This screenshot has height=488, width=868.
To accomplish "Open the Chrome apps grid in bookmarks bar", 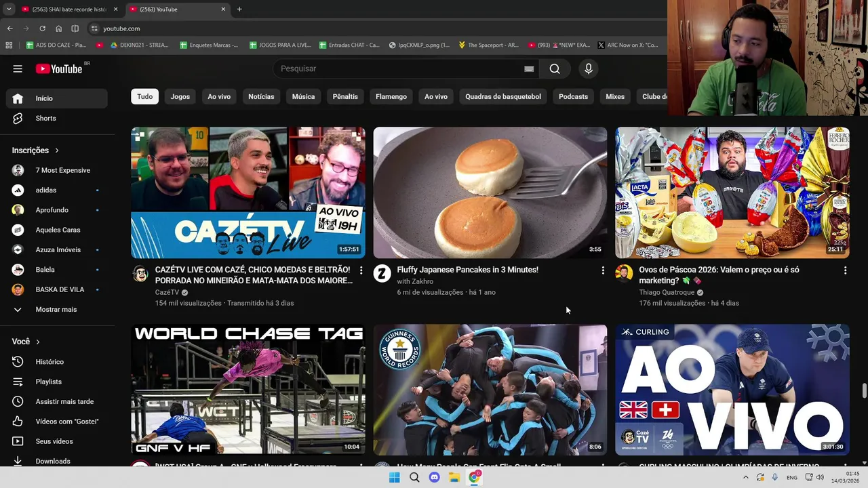I will pos(9,45).
